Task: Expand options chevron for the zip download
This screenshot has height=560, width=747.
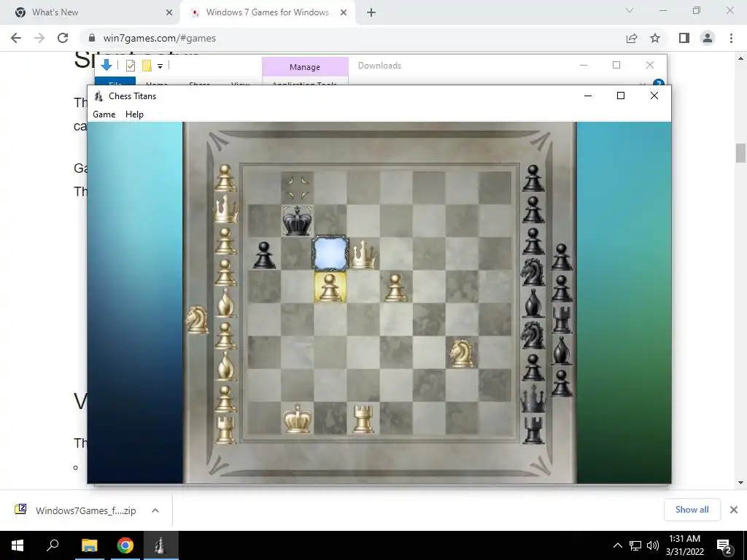Action: click(155, 510)
